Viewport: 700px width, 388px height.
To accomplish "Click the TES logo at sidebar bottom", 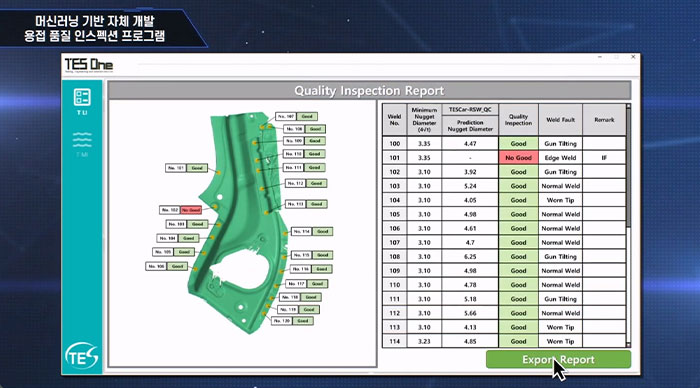I will [82, 355].
